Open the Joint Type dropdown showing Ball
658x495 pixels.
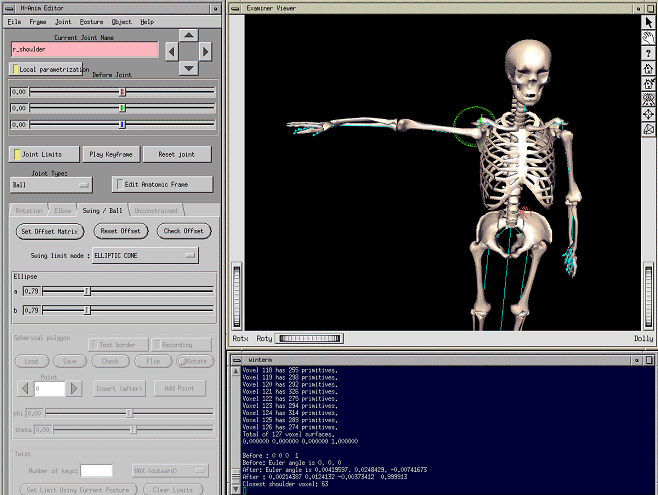51,185
